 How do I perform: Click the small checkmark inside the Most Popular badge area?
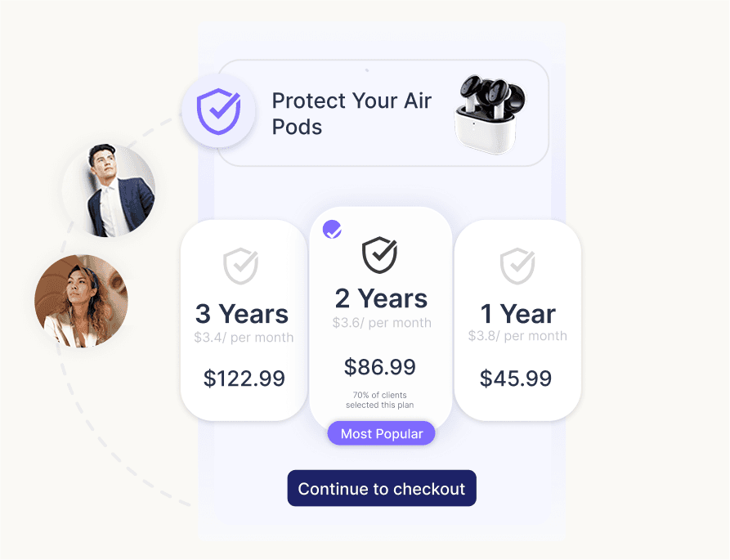331,230
